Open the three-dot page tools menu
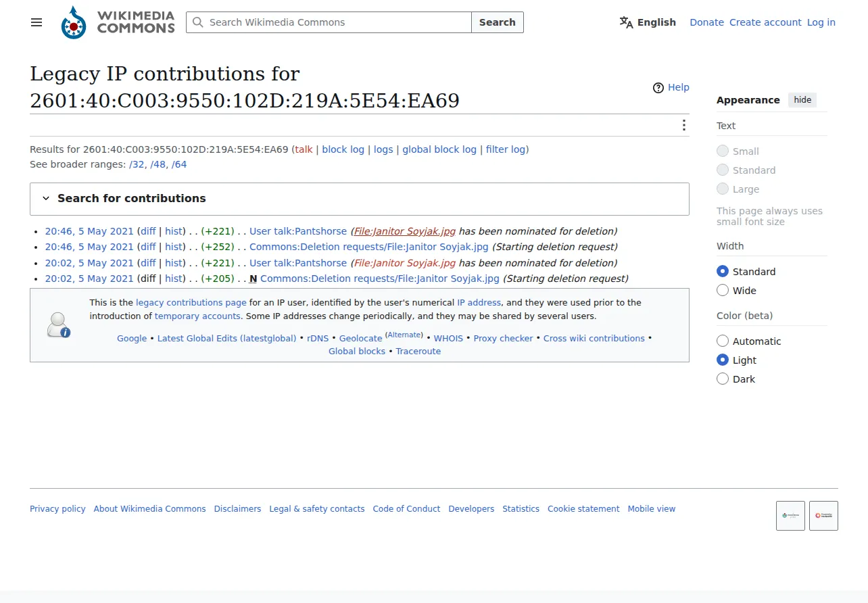 683,125
